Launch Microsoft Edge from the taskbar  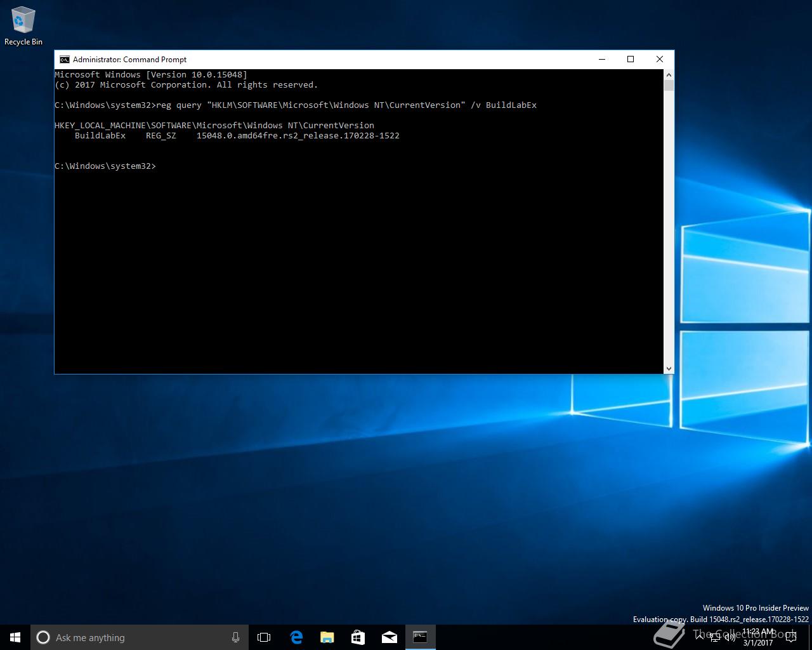click(296, 637)
